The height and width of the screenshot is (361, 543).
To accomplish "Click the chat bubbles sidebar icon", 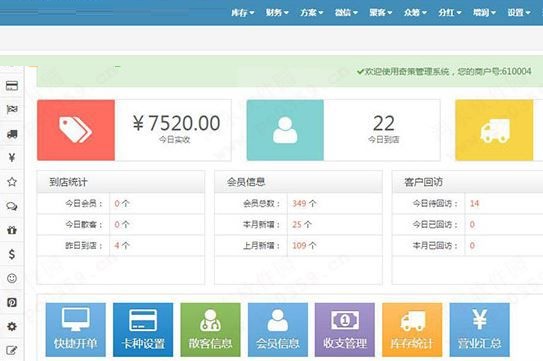I will (x=12, y=206).
